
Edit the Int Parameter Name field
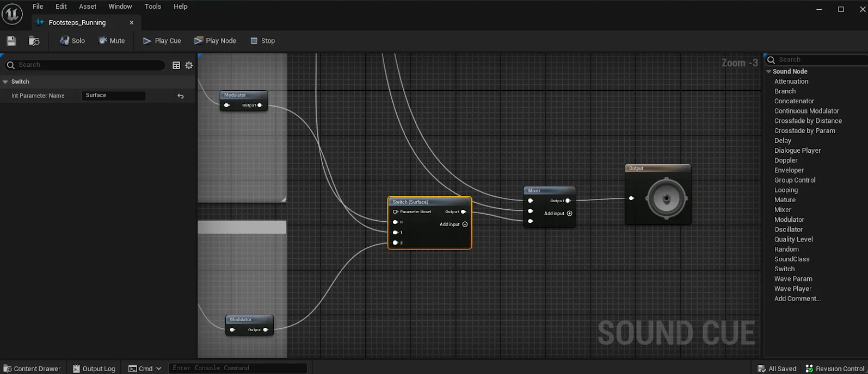pos(113,96)
